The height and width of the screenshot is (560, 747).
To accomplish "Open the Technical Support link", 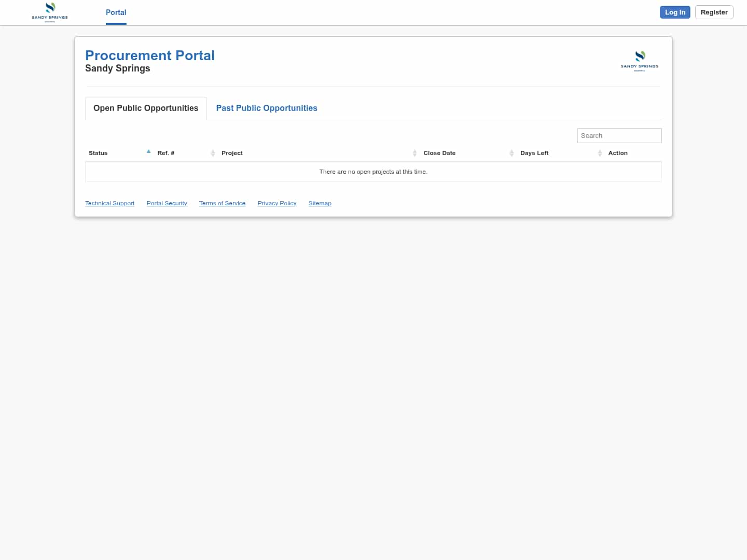I will [x=109, y=203].
